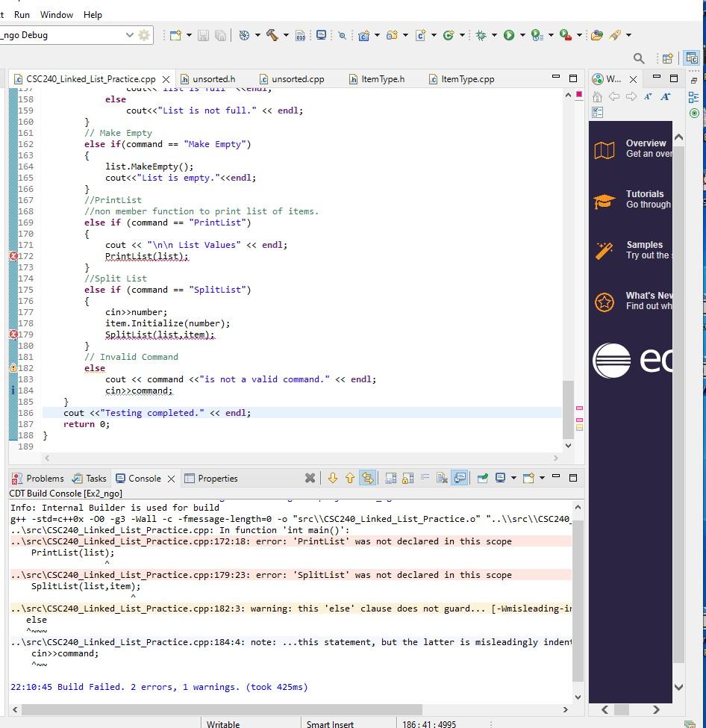Open the Debug icon dropdown arrow

point(493,34)
